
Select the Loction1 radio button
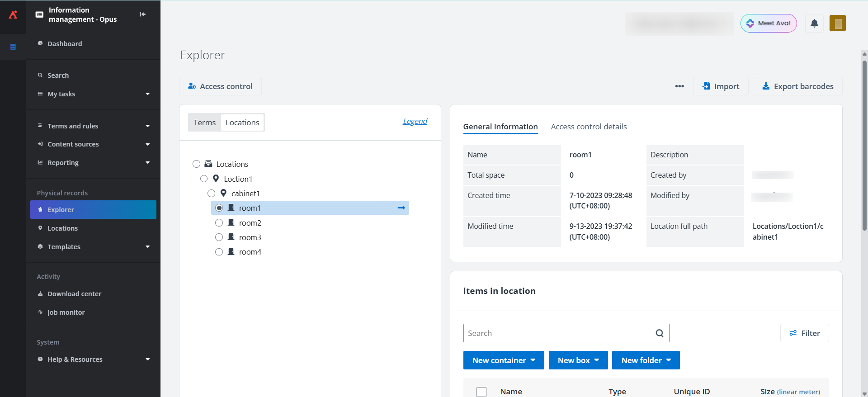point(204,179)
